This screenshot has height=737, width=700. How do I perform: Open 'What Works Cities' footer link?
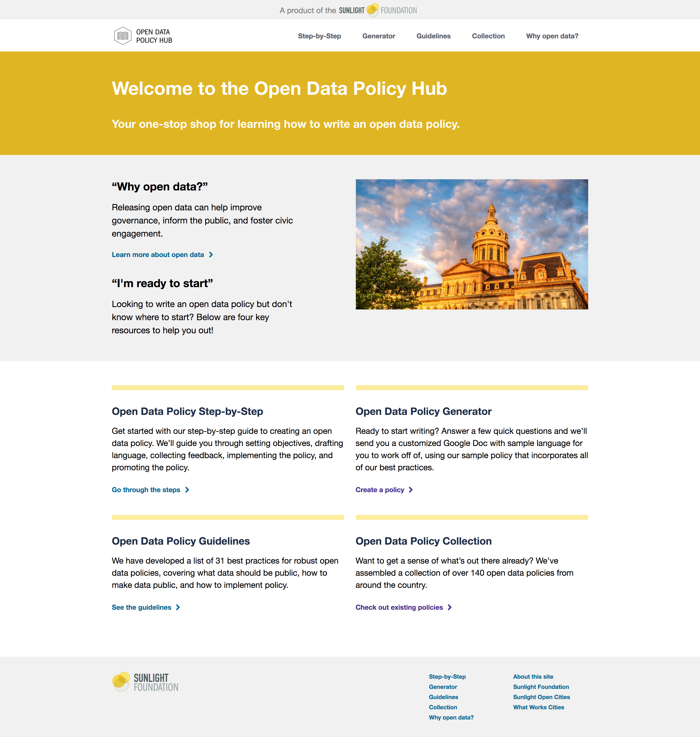tap(538, 707)
